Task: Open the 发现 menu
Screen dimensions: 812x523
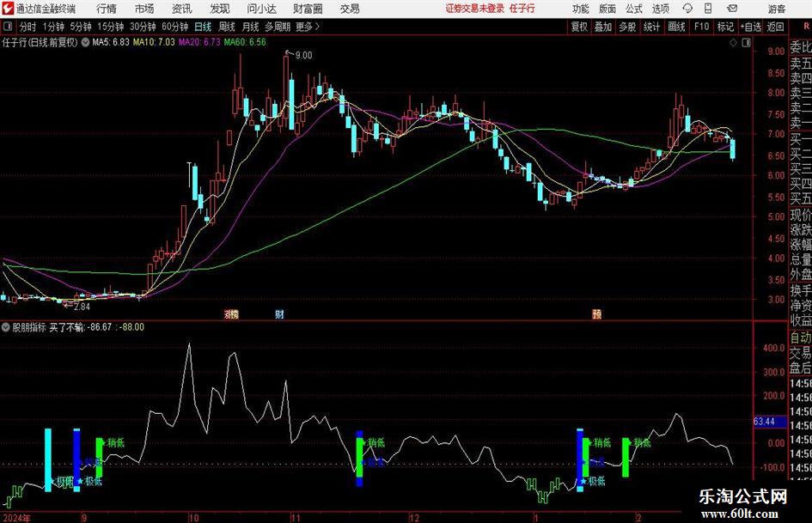Action: click(x=220, y=9)
